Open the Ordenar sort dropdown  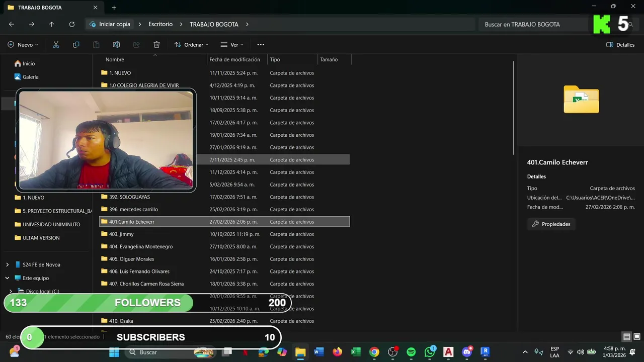pyautogui.click(x=191, y=45)
